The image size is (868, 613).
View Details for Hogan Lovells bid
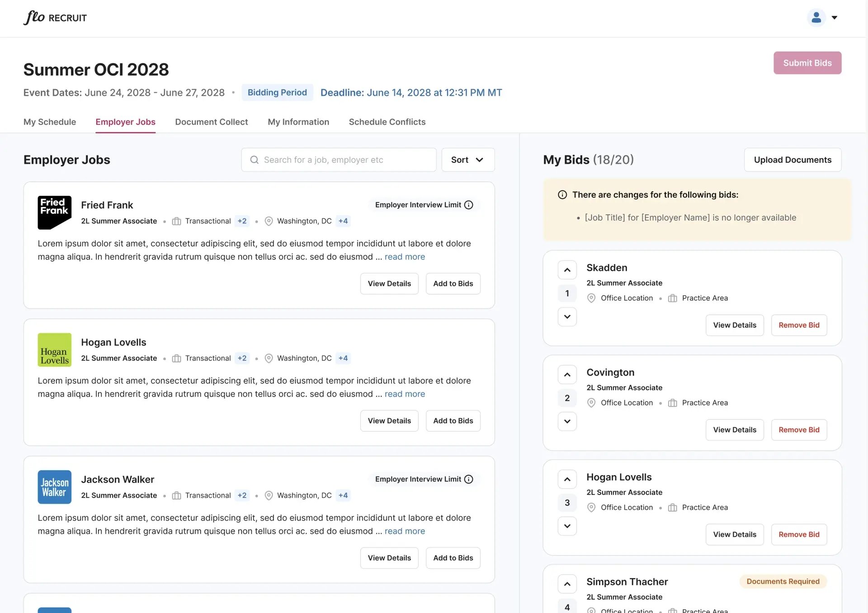click(735, 534)
